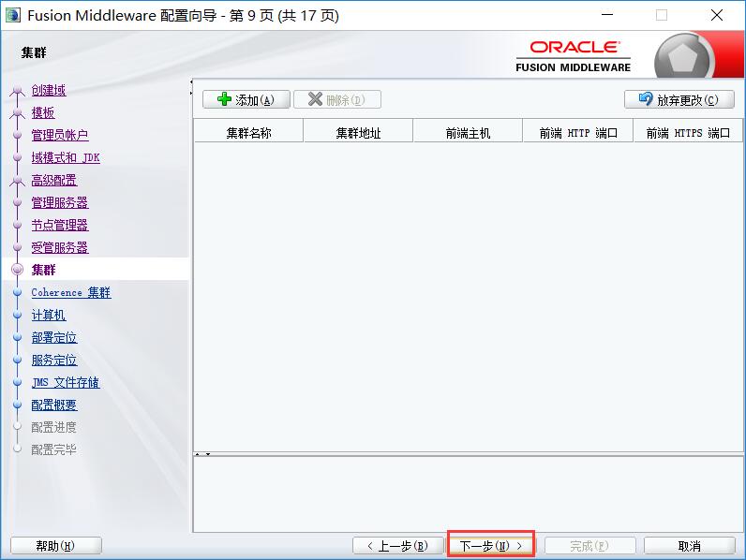The image size is (746, 560).
Task: Select the 集群名称 column header
Action: tap(248, 133)
